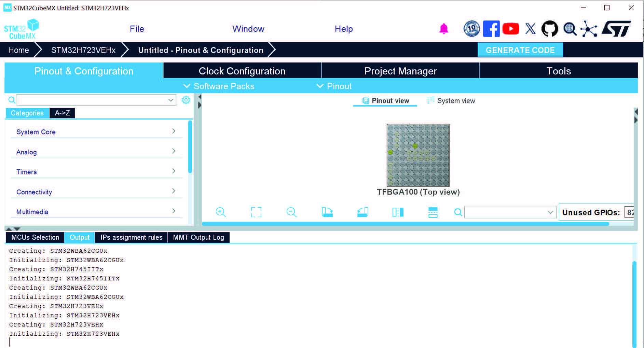Switch to Project Manager tab

click(x=400, y=71)
